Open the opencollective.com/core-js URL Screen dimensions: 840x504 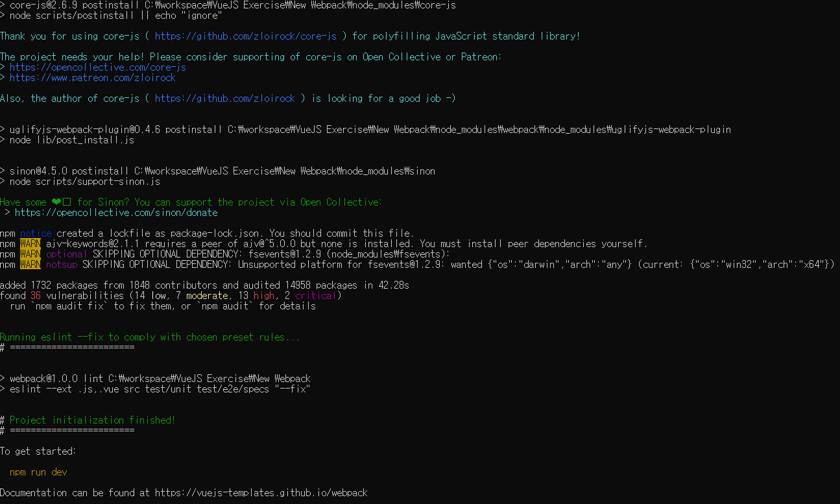[x=98, y=67]
